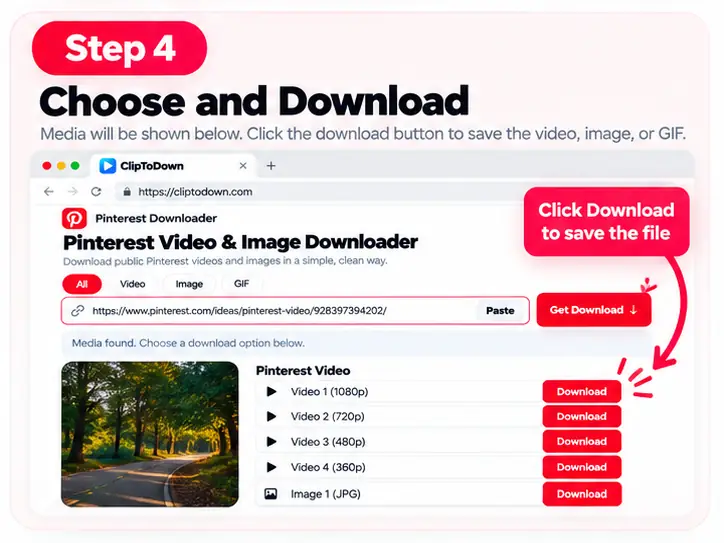Click 'Media found. Choose a download option below.'
Viewport: 724px width, 543px height.
coord(188,343)
